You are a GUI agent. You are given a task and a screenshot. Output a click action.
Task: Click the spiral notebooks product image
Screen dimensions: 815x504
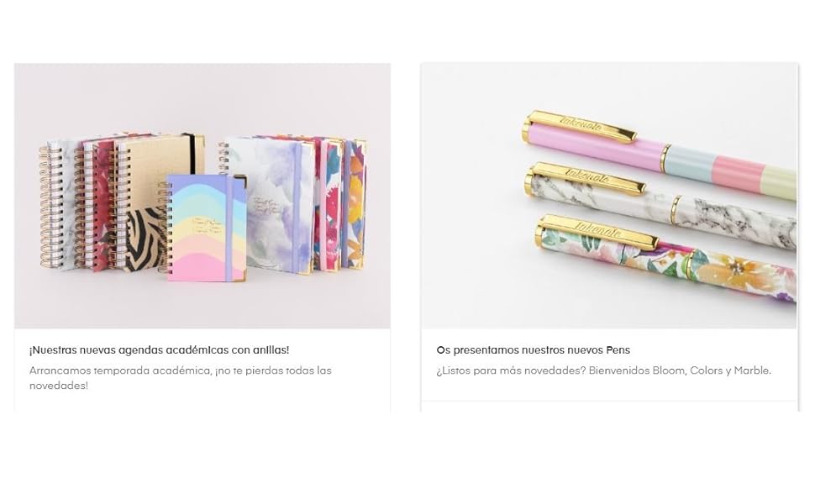[202, 196]
